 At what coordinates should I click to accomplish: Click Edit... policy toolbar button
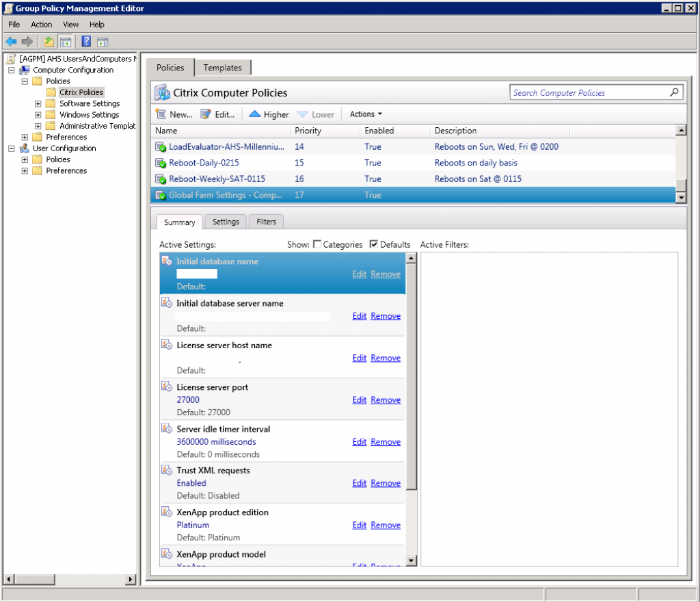tap(217, 114)
